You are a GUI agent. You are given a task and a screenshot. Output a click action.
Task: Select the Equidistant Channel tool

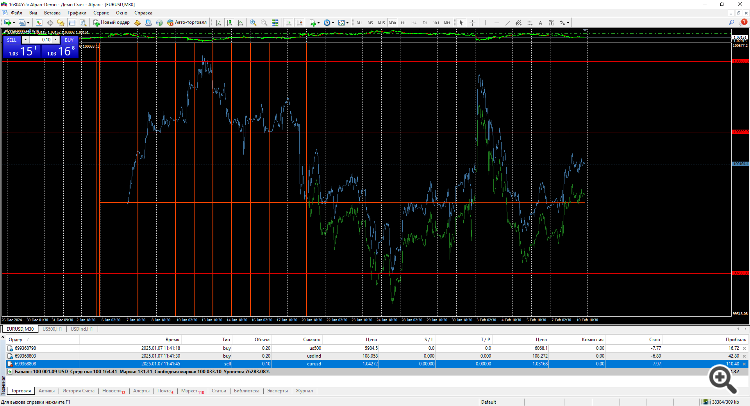[x=518, y=22]
